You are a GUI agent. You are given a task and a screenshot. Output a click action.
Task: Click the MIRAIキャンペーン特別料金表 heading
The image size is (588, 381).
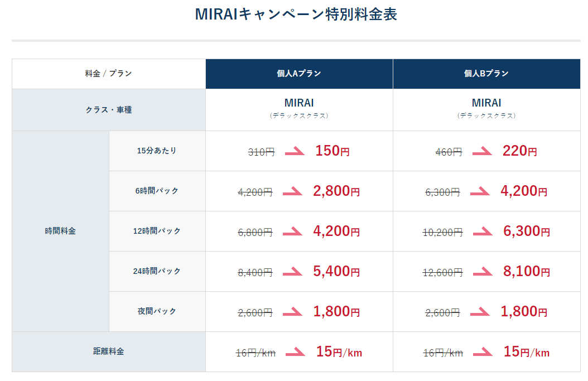(x=296, y=15)
